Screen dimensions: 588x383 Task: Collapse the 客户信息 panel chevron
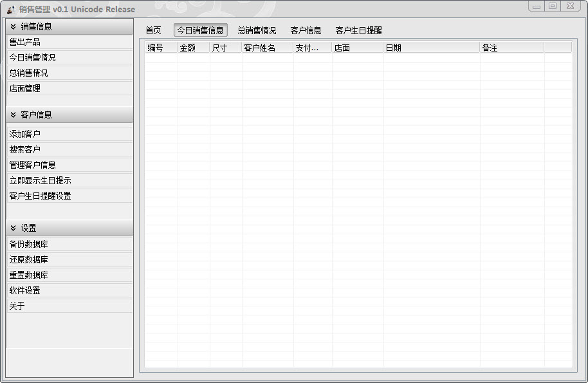point(13,115)
